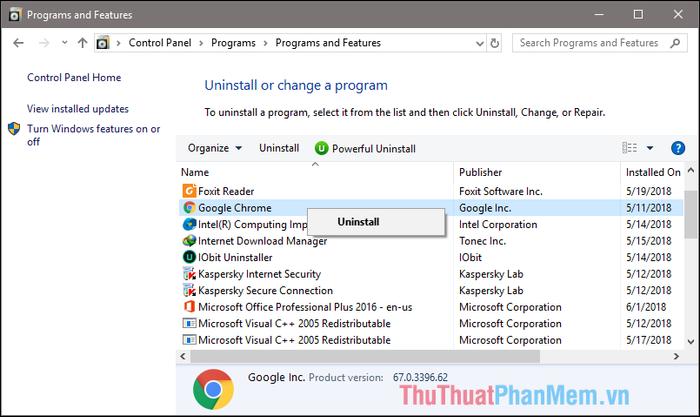Viewport: 700px width, 417px height.
Task: Select Kaspersky Secure Connection entry
Action: point(266,291)
